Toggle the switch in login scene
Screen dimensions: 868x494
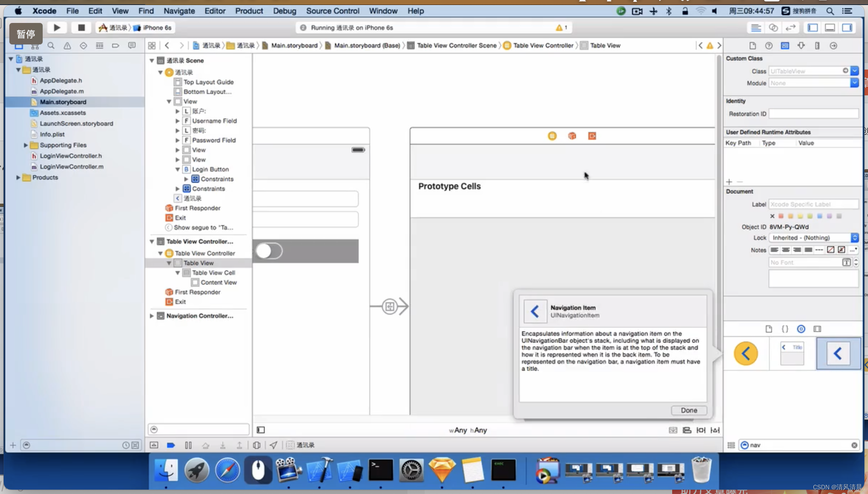click(x=269, y=251)
